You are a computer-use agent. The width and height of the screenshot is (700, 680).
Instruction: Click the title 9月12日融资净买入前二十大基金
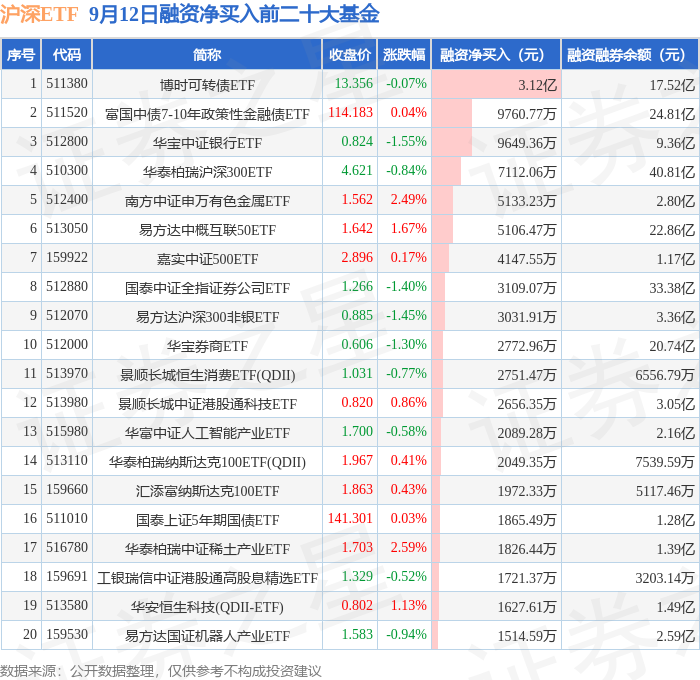pos(234,14)
